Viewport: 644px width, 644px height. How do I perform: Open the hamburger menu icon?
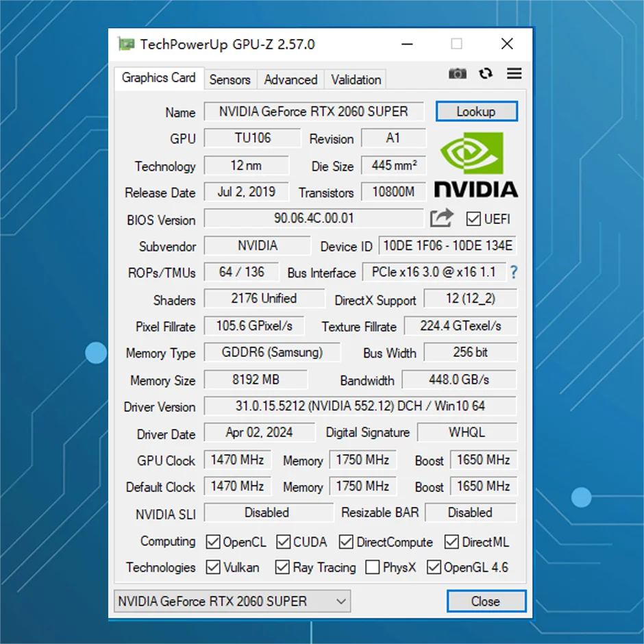(x=515, y=73)
